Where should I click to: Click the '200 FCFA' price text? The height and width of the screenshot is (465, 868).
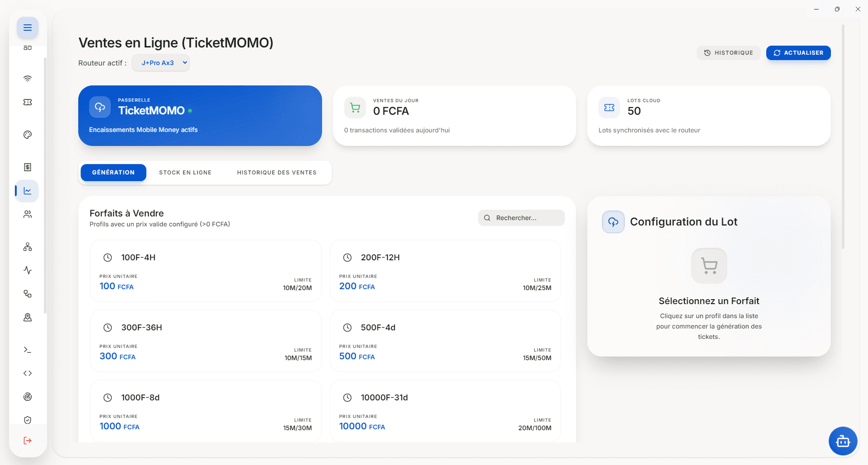pyautogui.click(x=357, y=286)
